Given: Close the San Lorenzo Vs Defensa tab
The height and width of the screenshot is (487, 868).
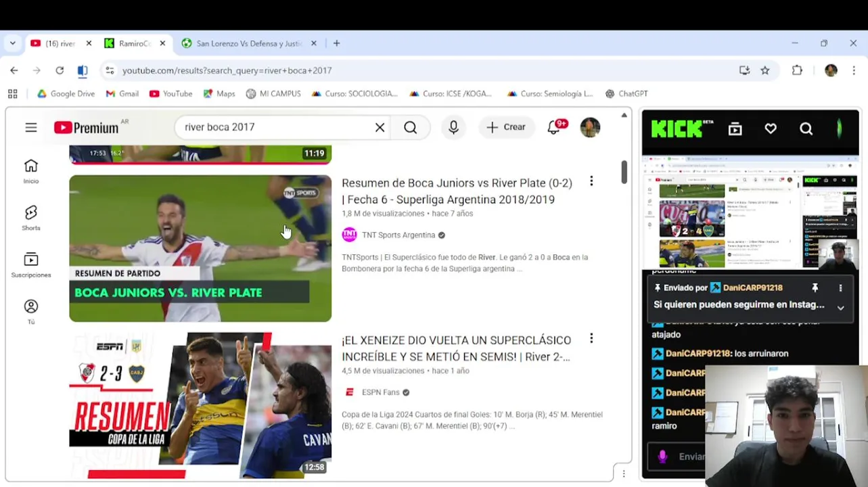Looking at the screenshot, I should coord(313,43).
